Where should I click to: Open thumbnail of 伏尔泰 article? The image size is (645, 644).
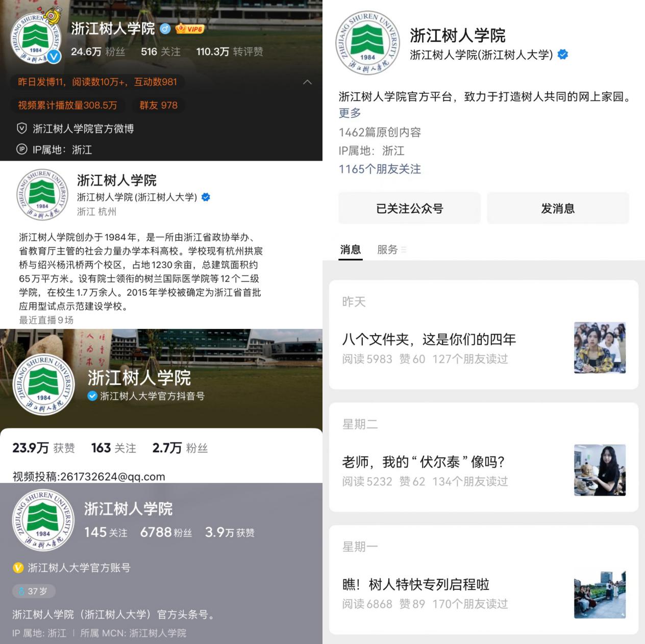coord(600,470)
